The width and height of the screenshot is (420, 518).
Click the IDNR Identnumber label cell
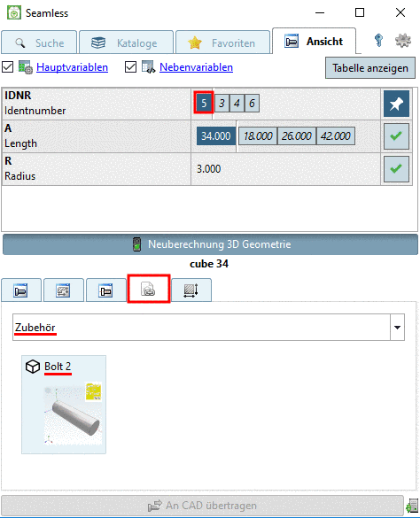[97, 104]
